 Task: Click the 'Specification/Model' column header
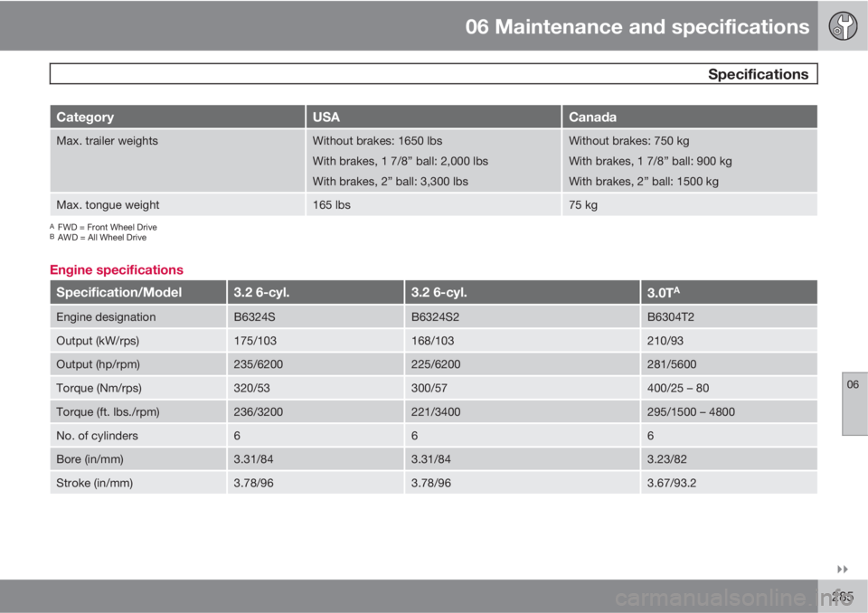[137, 292]
